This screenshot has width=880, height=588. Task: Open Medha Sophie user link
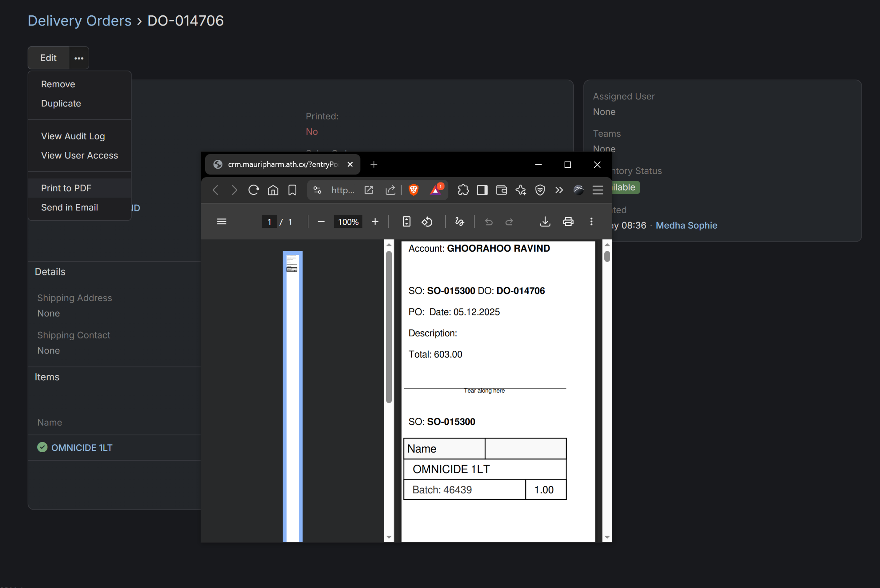(686, 225)
